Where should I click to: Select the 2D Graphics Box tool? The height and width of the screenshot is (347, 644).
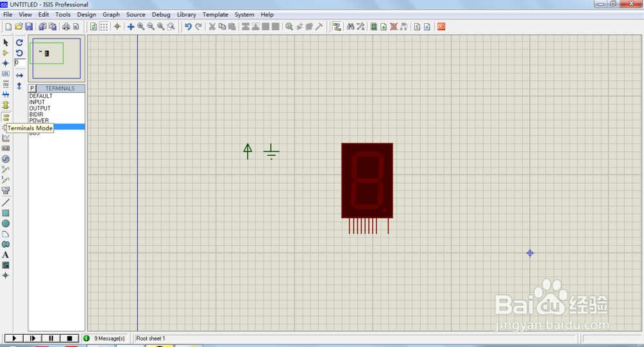tap(6, 213)
